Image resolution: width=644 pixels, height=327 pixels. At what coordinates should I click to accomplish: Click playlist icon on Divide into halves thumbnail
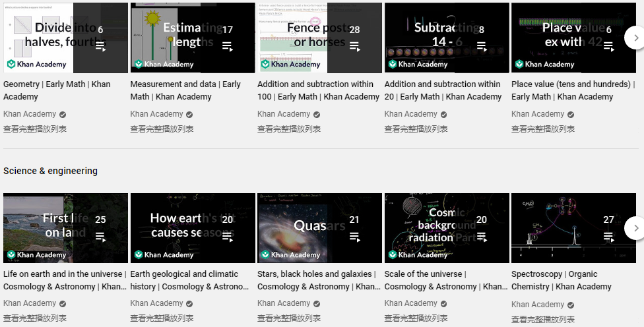100,46
